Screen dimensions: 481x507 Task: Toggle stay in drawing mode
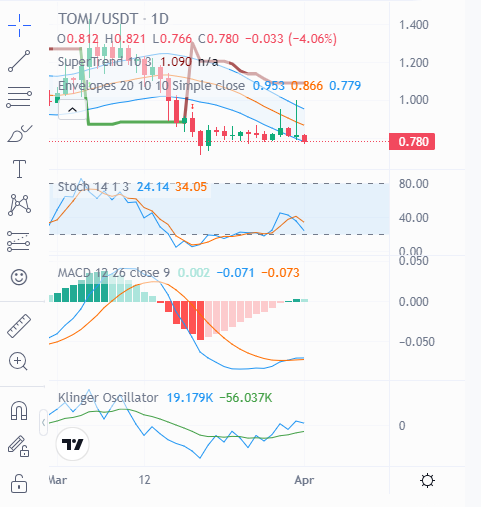[x=19, y=446]
